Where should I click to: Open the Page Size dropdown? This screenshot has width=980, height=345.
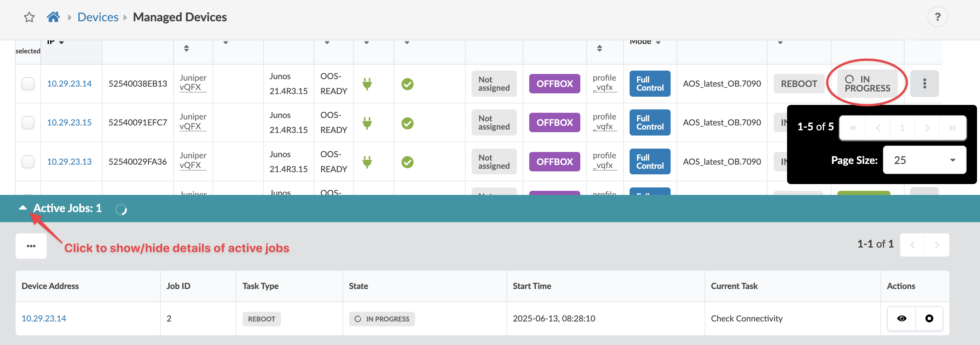coord(924,160)
